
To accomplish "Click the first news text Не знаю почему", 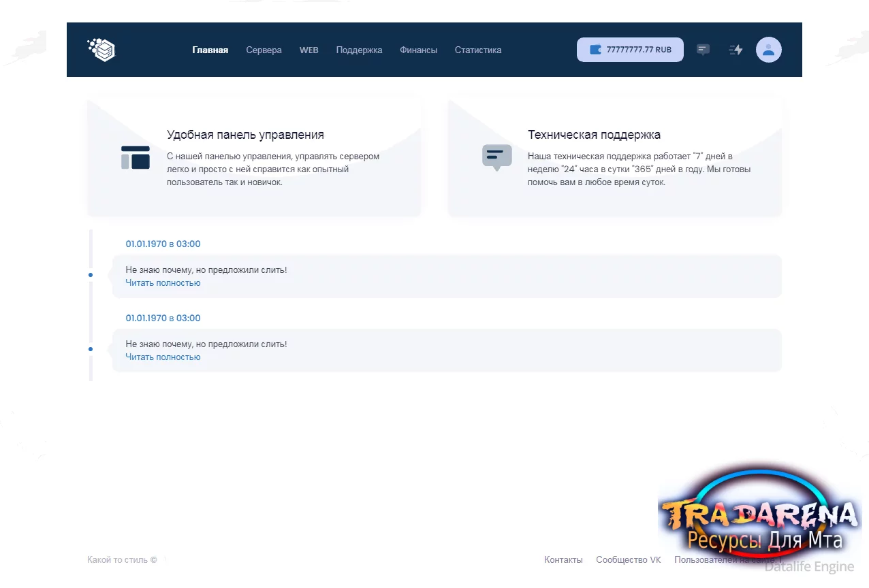I will [x=206, y=269].
